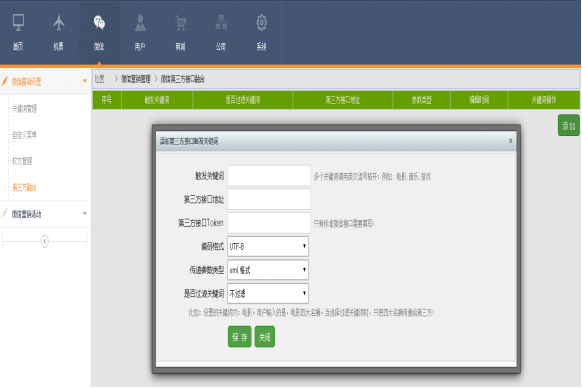The image size is (582, 388).
Task: Click the green 保存 button
Action: (x=239, y=337)
